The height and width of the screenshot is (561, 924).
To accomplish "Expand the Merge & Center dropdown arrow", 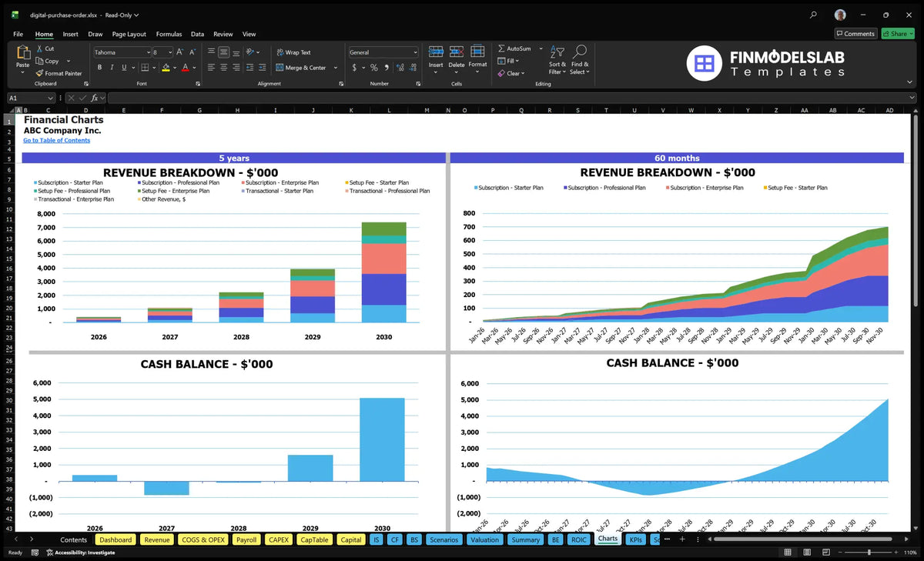I will click(x=336, y=68).
